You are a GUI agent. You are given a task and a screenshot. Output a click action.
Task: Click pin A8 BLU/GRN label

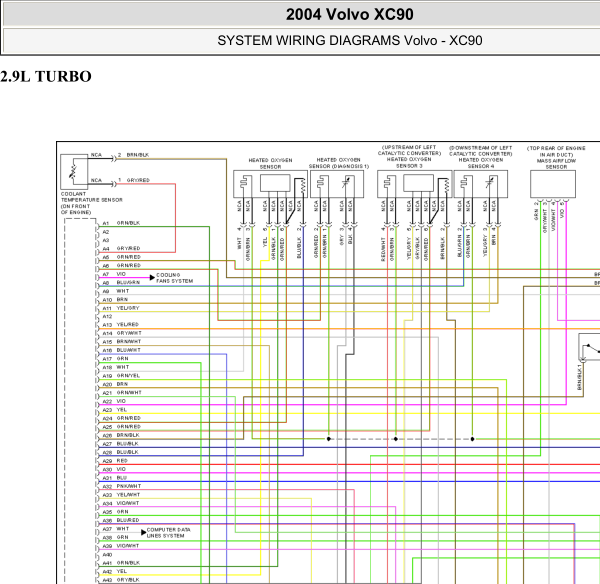click(121, 282)
